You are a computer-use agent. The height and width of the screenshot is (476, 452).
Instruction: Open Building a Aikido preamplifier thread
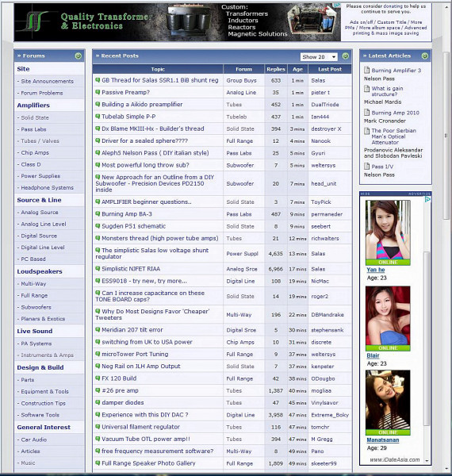[x=142, y=105]
